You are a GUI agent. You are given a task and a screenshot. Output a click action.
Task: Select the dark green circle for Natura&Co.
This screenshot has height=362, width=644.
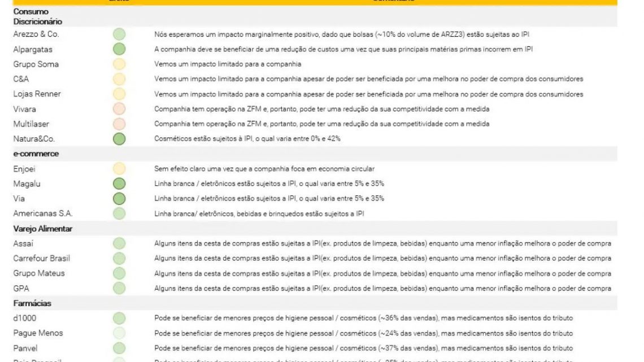click(119, 139)
